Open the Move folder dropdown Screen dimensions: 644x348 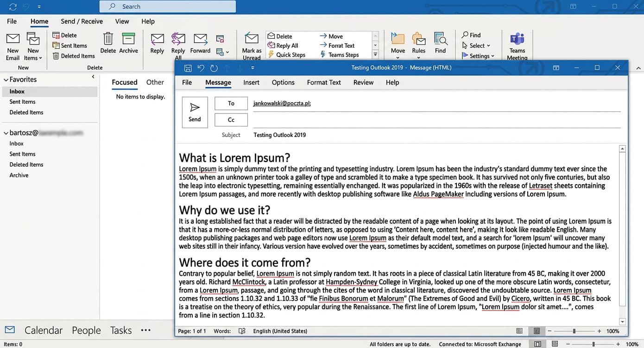click(x=398, y=46)
